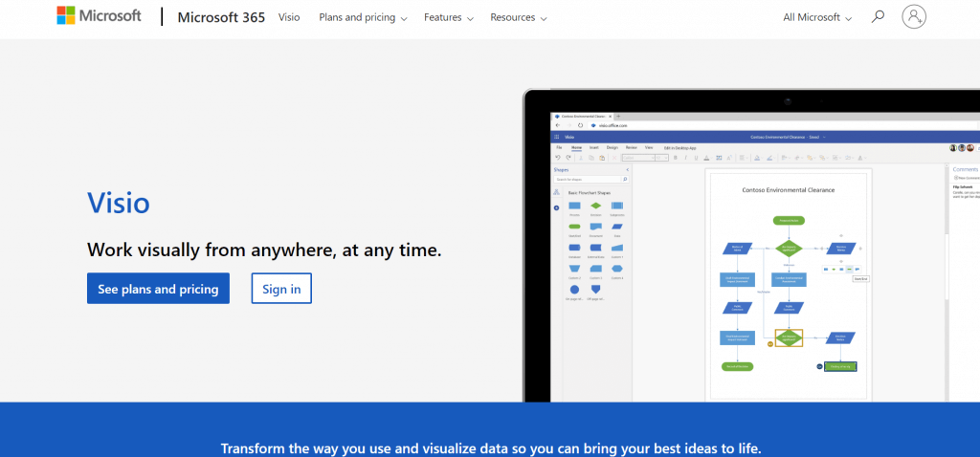Click the Microsoft logo
The width and height of the screenshot is (980, 457).
pyautogui.click(x=100, y=16)
